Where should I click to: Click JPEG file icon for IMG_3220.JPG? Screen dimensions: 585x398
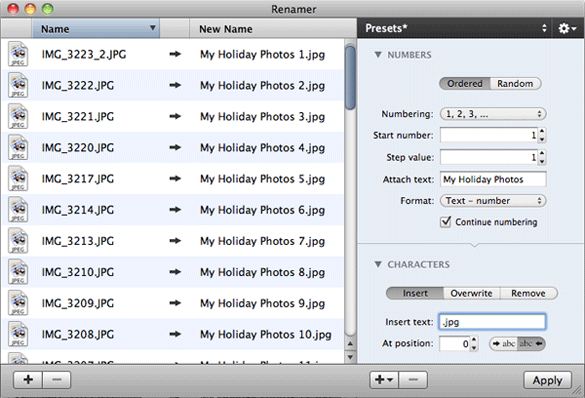tap(18, 147)
